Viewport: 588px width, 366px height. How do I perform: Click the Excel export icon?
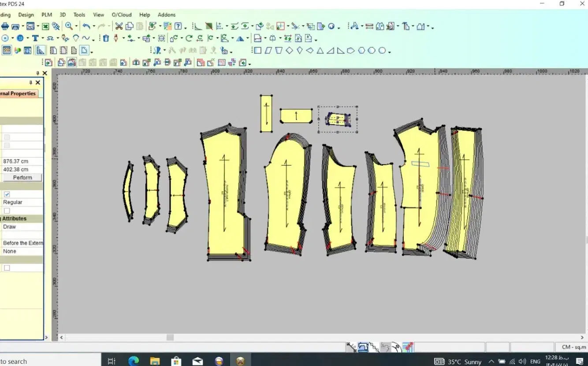(45, 26)
